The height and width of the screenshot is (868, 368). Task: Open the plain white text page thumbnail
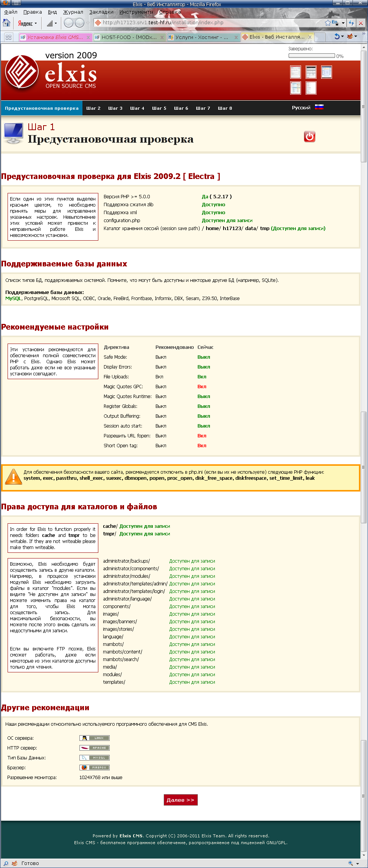pos(311,88)
